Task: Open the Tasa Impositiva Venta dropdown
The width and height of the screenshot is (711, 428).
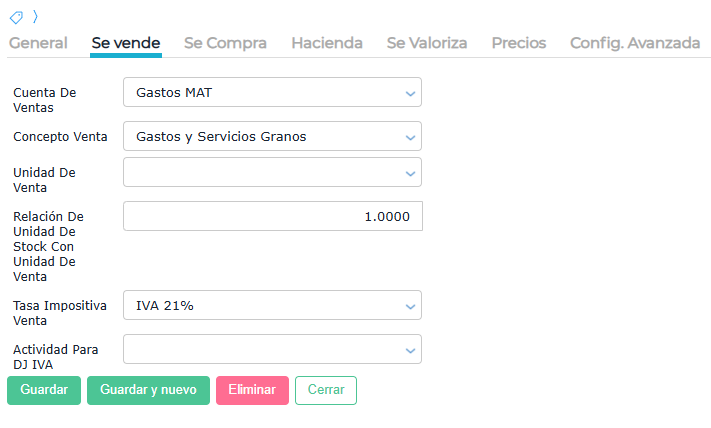Action: [x=272, y=306]
